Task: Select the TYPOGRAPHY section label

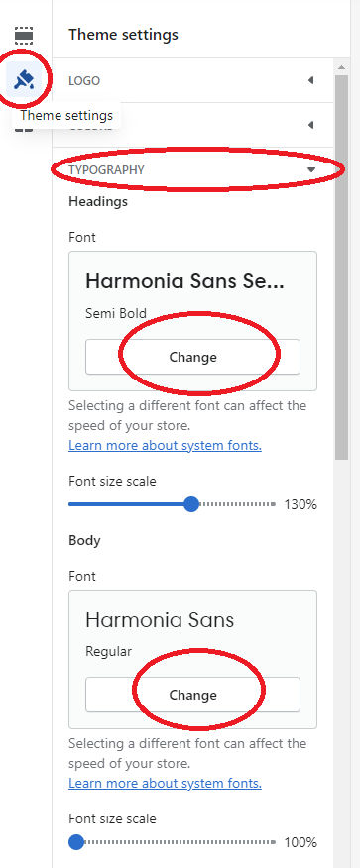Action: (x=106, y=170)
